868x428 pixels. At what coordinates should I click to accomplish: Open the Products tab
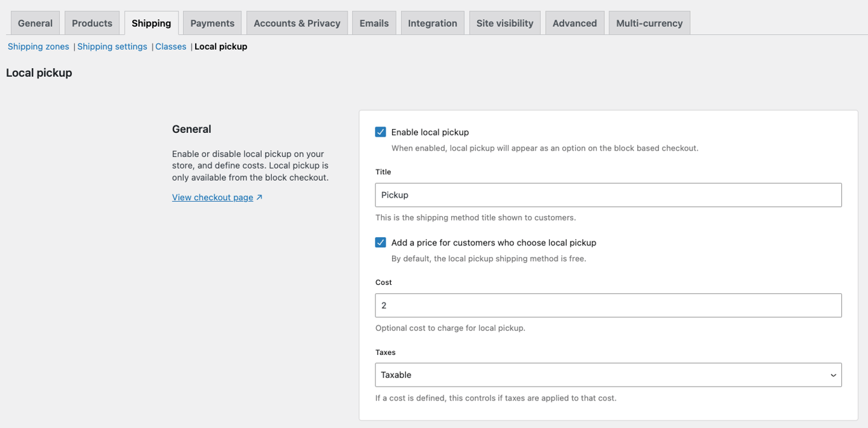click(x=92, y=22)
